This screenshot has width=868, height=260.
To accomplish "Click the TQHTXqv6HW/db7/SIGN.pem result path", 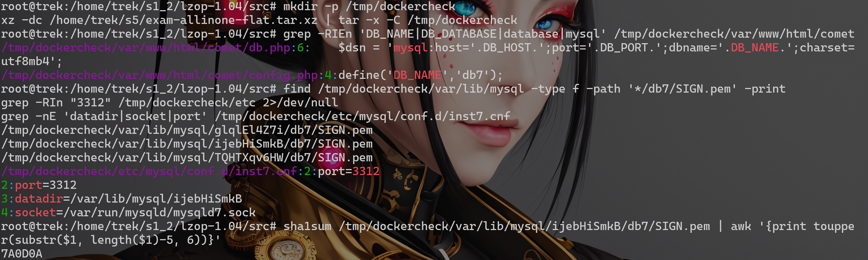I will point(187,158).
